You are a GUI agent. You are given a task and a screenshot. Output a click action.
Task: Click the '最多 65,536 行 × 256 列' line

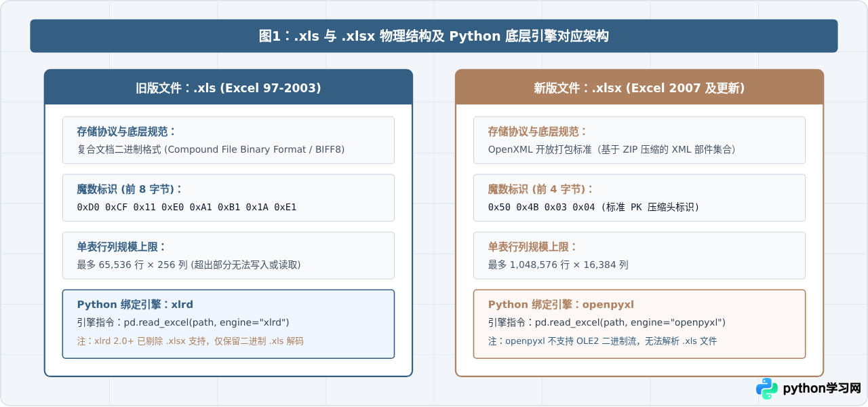click(x=189, y=265)
